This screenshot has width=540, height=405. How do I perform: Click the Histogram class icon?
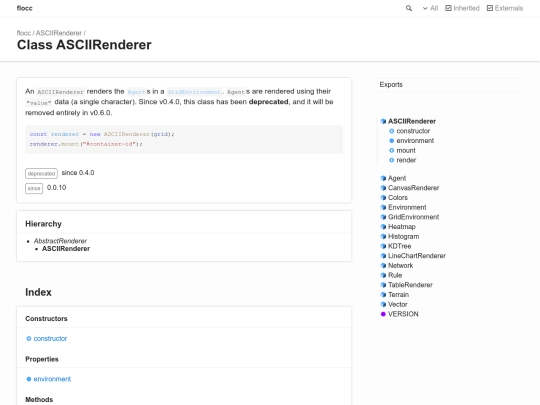pyautogui.click(x=383, y=237)
